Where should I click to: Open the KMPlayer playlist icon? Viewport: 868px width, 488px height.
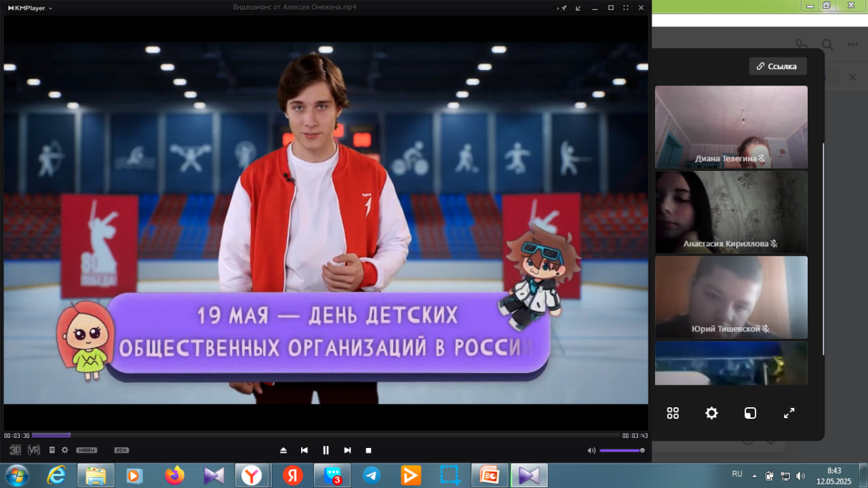coord(52,450)
